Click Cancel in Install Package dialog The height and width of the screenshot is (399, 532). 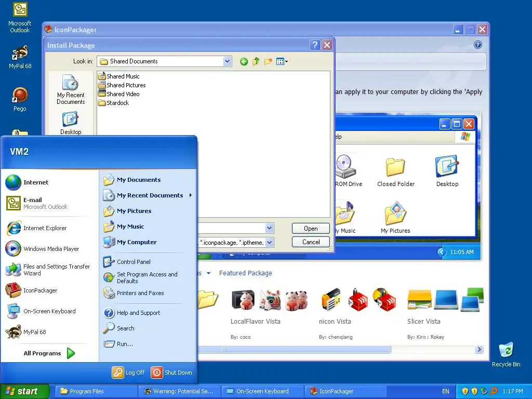[311, 242]
